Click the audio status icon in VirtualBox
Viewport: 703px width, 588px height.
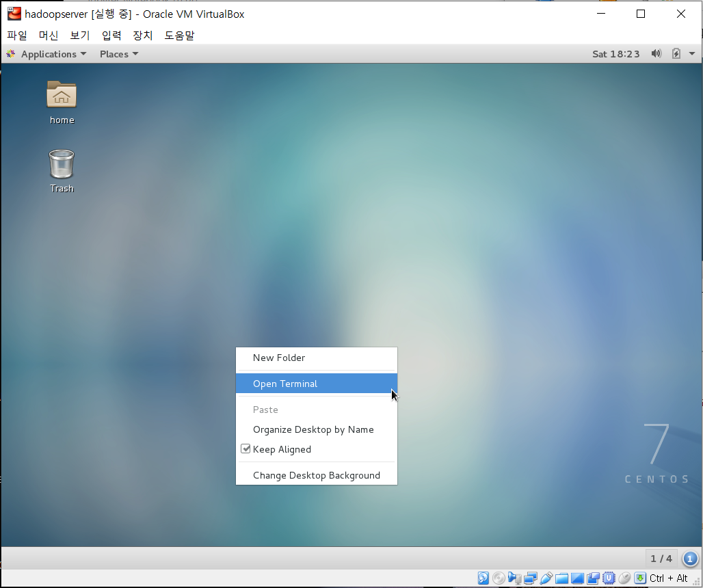tap(514, 578)
